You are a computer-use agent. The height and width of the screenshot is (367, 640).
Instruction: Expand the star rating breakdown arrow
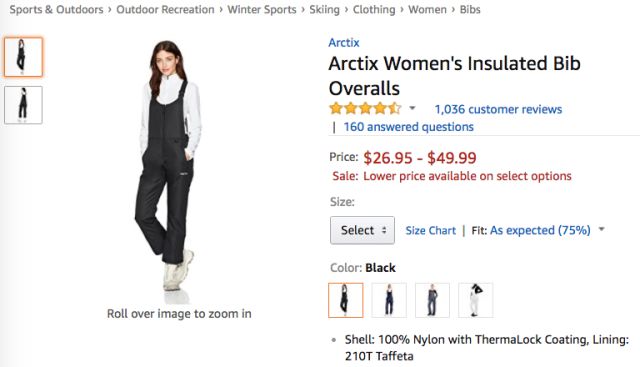point(412,108)
